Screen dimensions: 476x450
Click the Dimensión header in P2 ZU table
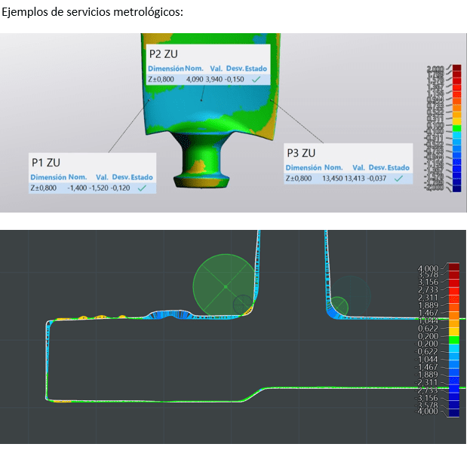coord(166,69)
